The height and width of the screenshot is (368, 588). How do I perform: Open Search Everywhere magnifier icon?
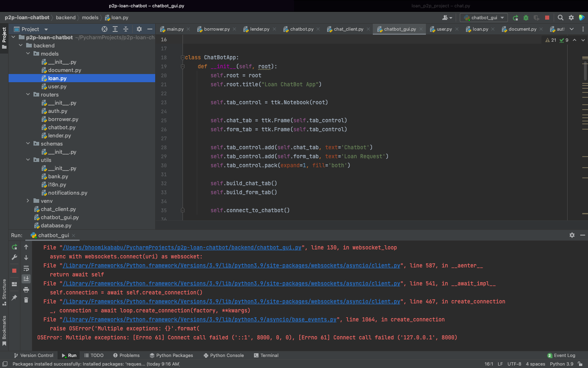click(x=561, y=18)
